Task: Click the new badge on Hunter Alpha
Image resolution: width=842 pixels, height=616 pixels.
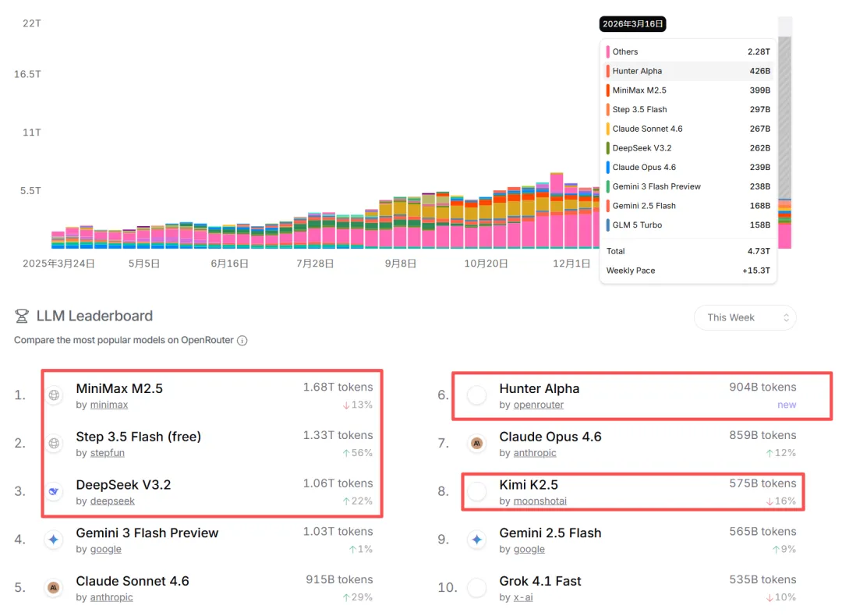Action: [787, 405]
